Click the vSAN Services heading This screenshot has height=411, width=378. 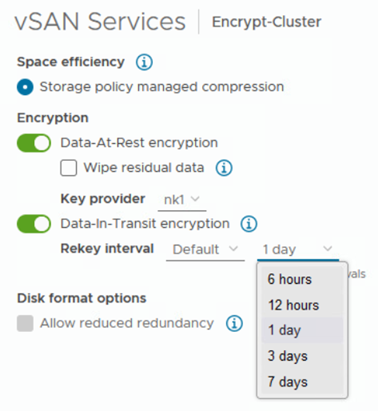100,22
